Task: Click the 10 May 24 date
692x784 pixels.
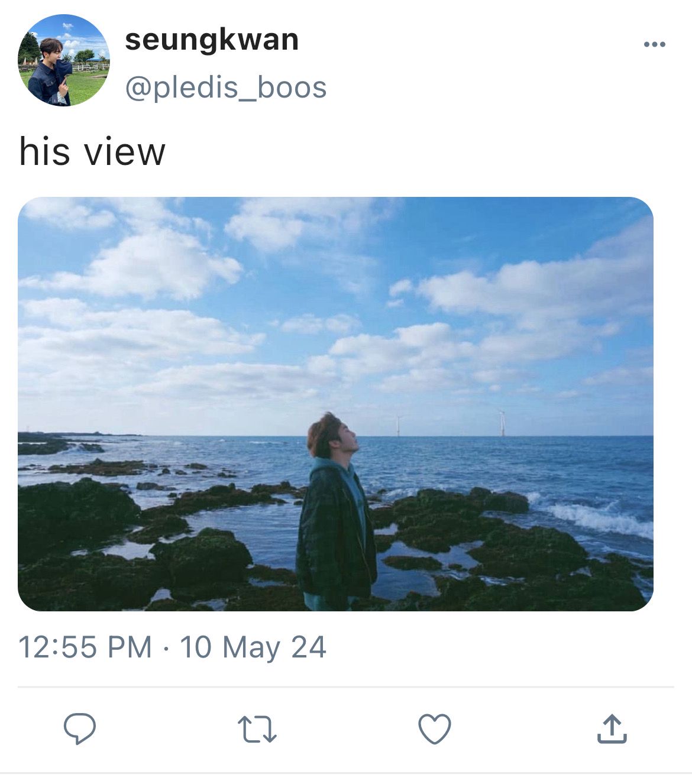Action: (253, 647)
